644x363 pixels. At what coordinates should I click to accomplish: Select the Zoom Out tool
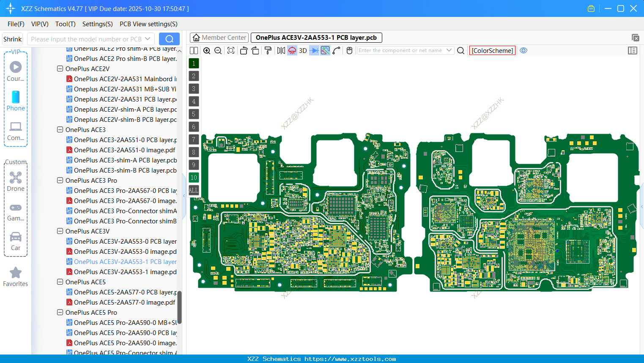click(x=218, y=50)
